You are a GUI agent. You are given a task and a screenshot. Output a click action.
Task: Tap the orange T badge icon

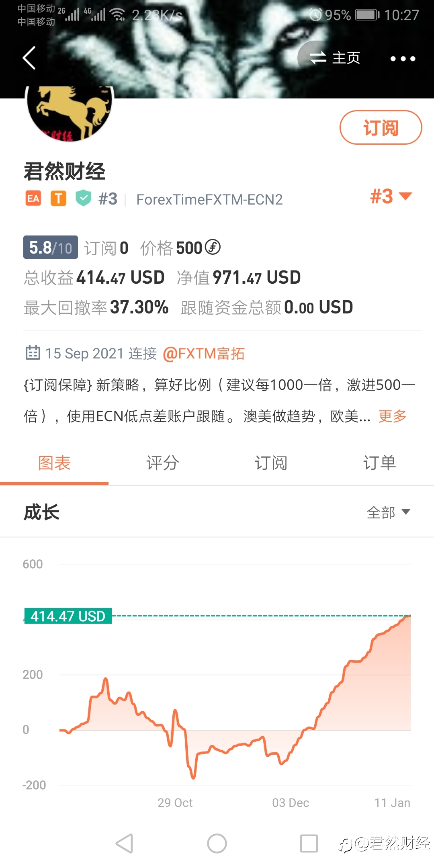(58, 199)
